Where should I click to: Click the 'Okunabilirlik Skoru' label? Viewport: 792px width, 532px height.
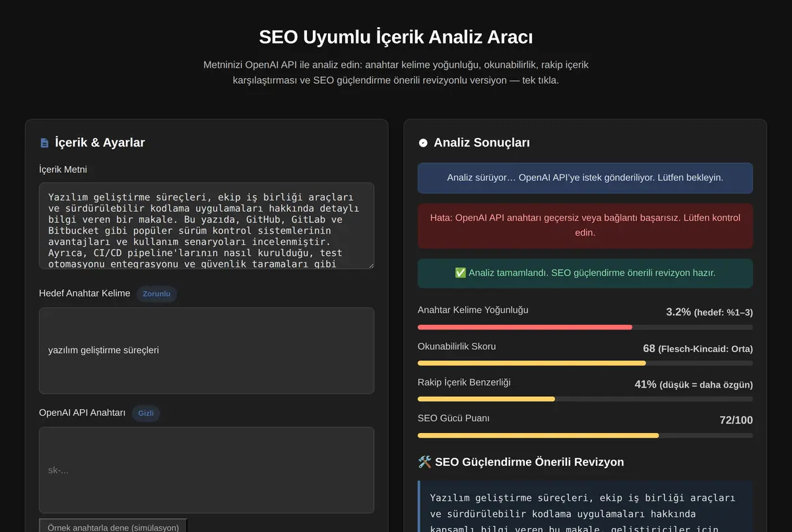(457, 347)
